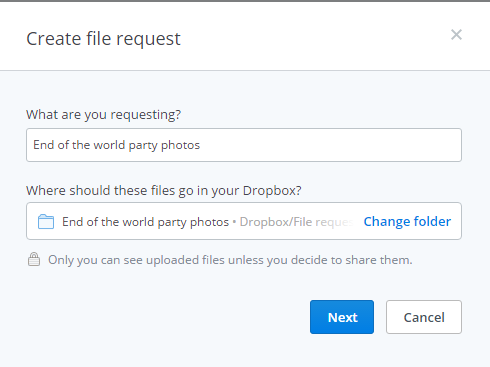The image size is (490, 367).
Task: Close the Create file request dialog
Action: (x=456, y=35)
